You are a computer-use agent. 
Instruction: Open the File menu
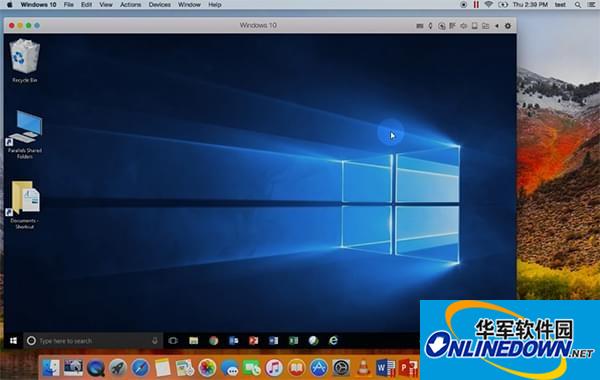click(68, 5)
